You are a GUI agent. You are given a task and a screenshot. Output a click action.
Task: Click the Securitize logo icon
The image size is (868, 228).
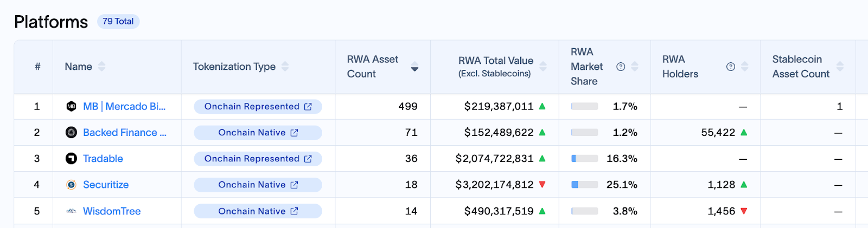point(71,185)
